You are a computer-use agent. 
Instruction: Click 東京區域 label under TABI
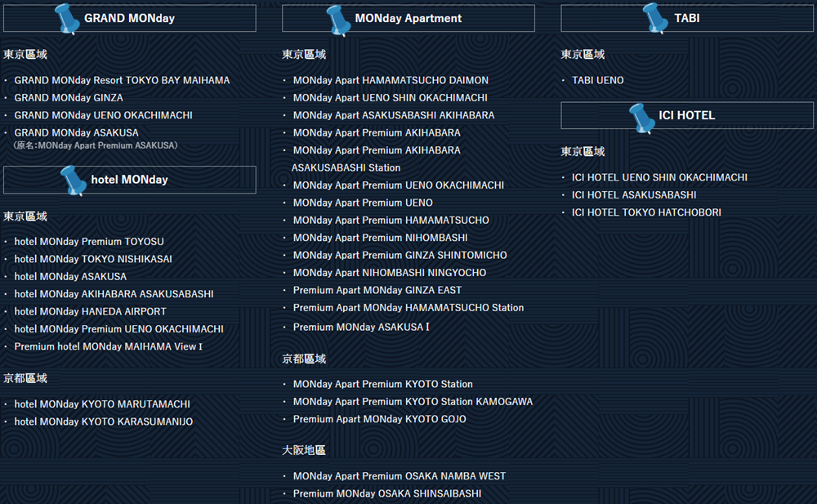pos(583,55)
